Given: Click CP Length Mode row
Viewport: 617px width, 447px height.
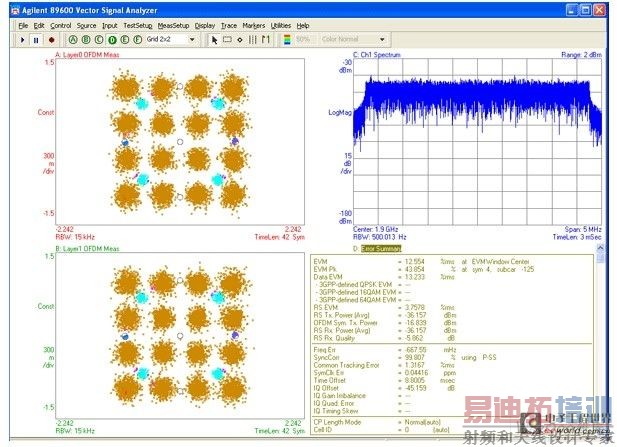Looking at the screenshot, I should pos(377,422).
